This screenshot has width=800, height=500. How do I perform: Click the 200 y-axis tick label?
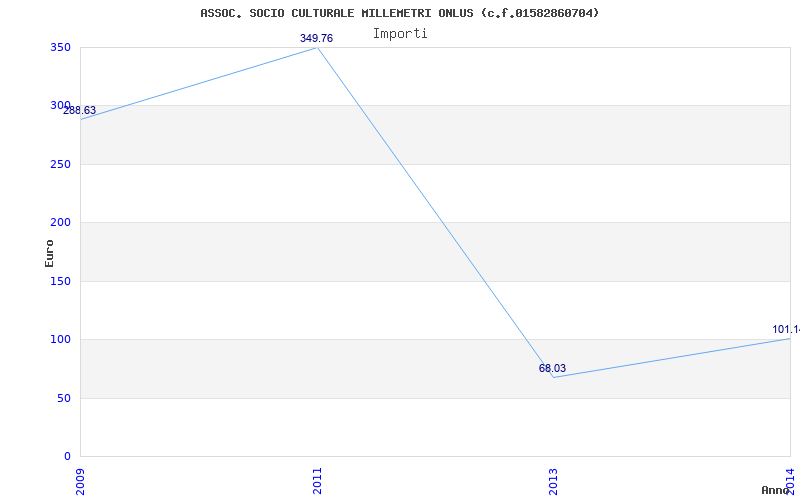coord(60,222)
